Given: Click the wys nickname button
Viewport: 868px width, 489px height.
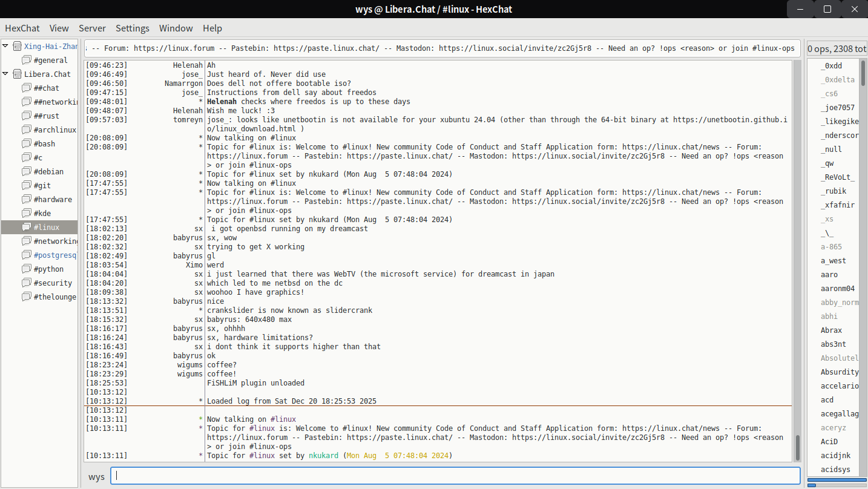Looking at the screenshot, I should pyautogui.click(x=96, y=476).
